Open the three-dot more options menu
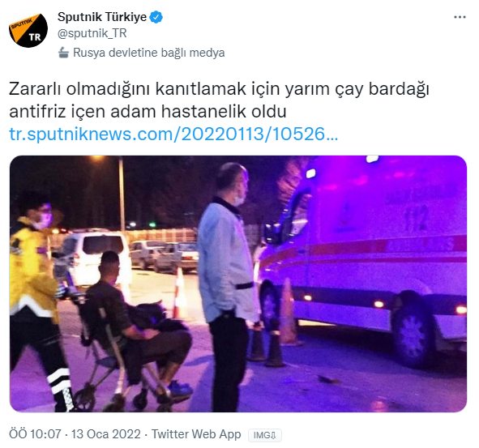This screenshot has width=479, height=448. [x=460, y=17]
